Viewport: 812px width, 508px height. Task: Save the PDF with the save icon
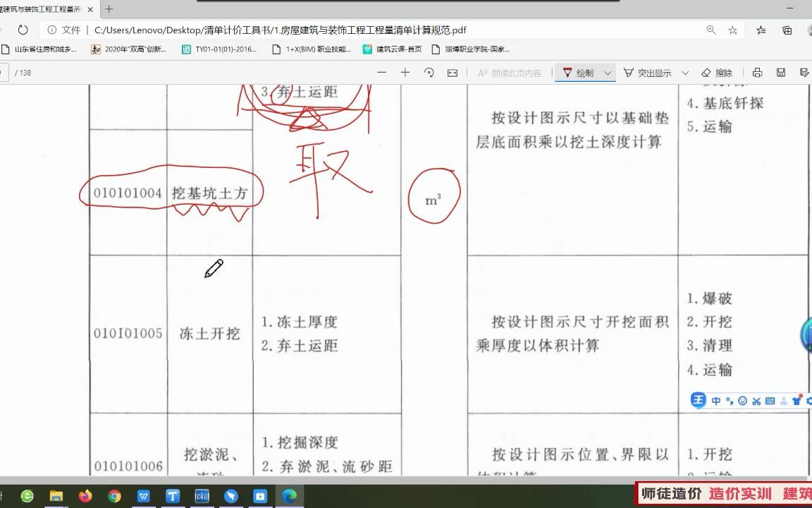pyautogui.click(x=781, y=72)
